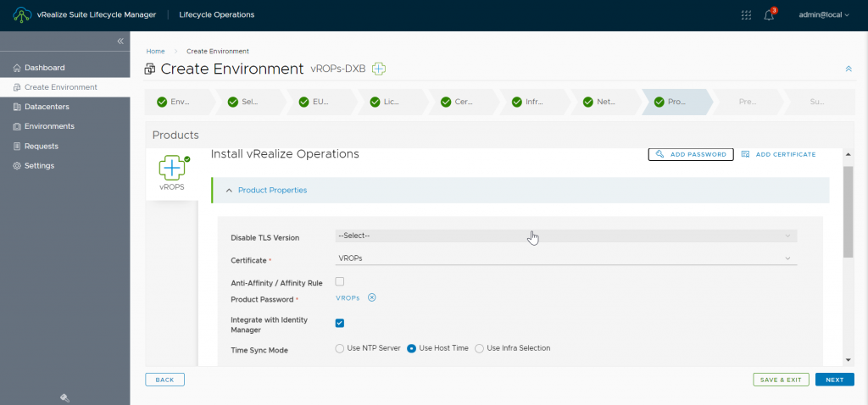Collapse the sidebar with double-chevron icon

tap(120, 42)
